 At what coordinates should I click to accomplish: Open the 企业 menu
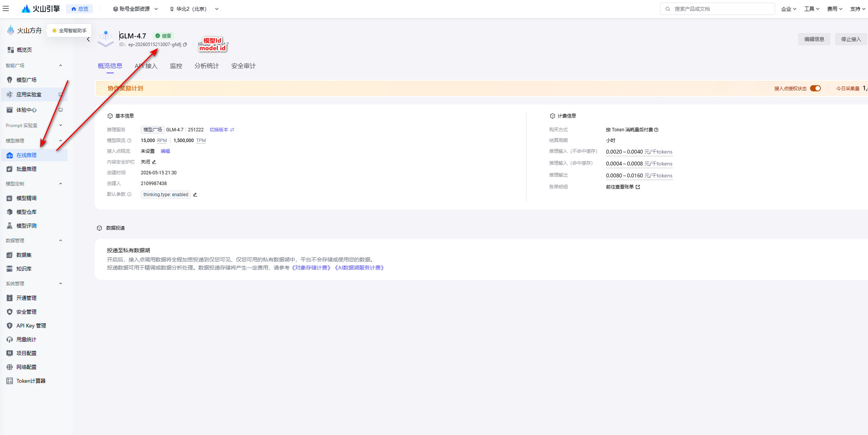789,9
